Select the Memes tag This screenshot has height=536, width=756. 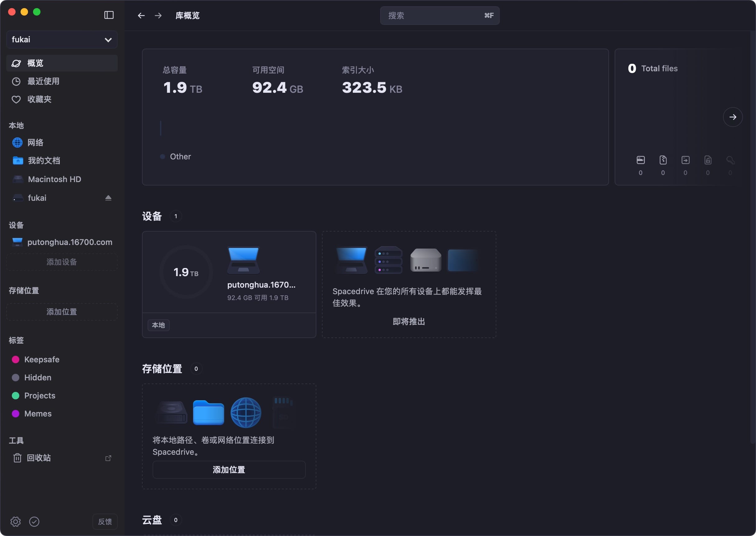tap(62, 414)
